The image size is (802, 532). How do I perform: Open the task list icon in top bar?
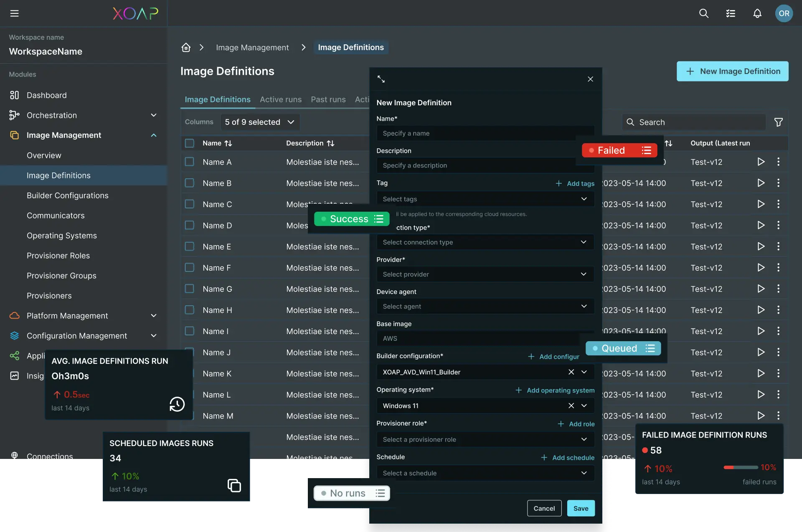pyautogui.click(x=731, y=13)
